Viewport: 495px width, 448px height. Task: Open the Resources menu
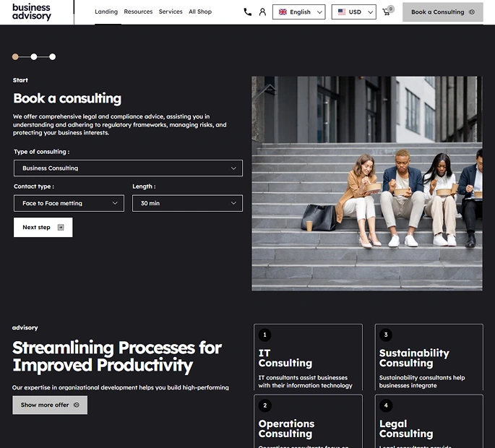[x=138, y=12]
